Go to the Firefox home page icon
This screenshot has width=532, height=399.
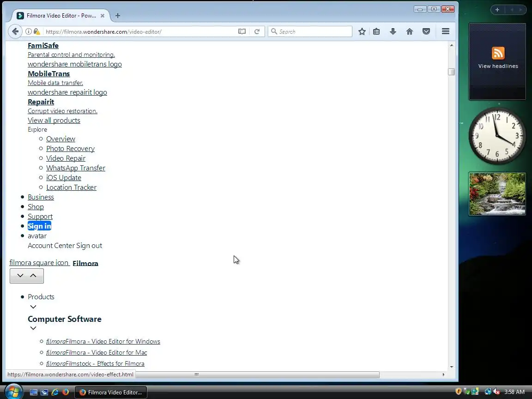(x=410, y=31)
